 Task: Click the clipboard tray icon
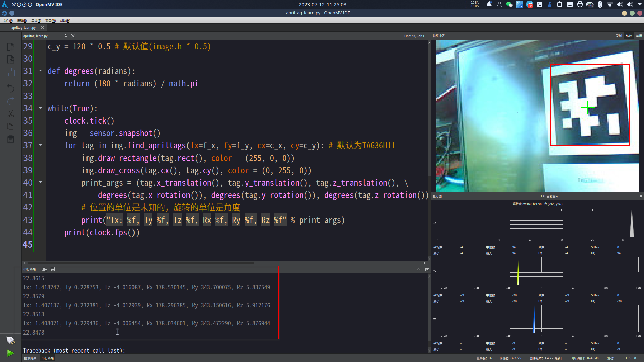[x=560, y=4]
